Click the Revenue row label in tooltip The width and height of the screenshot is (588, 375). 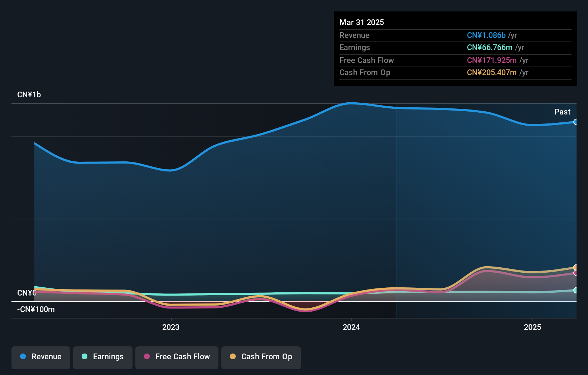click(355, 35)
